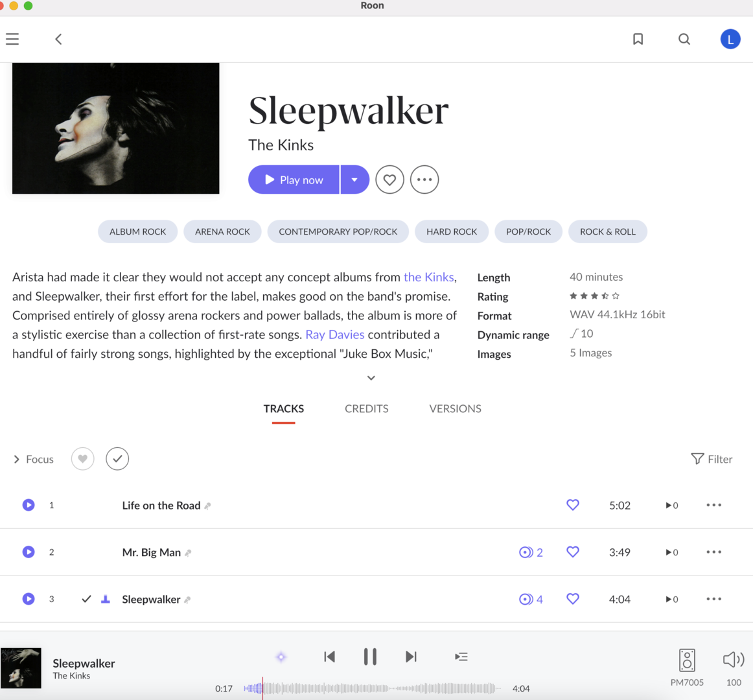Select the ALBUM ROCK genre tag
The image size is (753, 700).
[138, 231]
